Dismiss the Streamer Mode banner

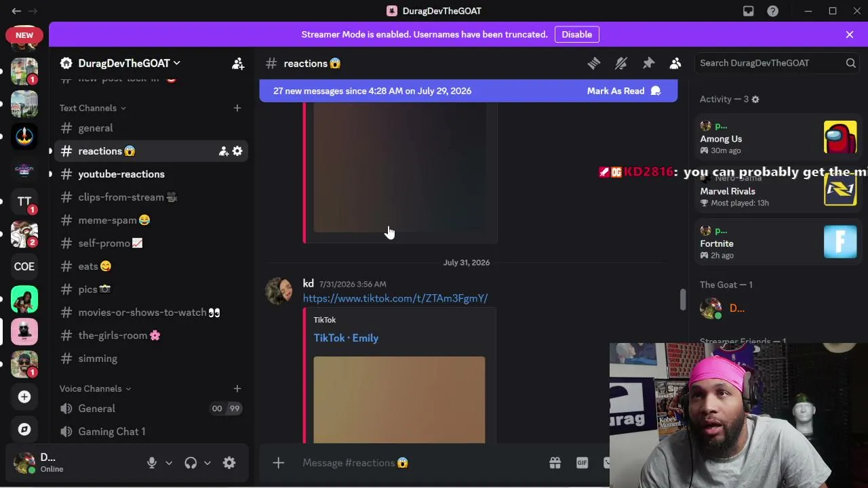[850, 35]
